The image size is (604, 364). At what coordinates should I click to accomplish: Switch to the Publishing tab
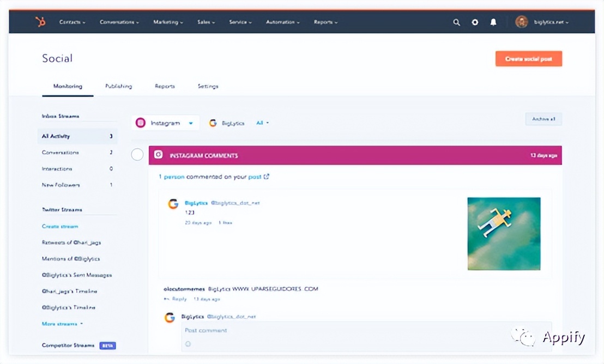point(118,86)
